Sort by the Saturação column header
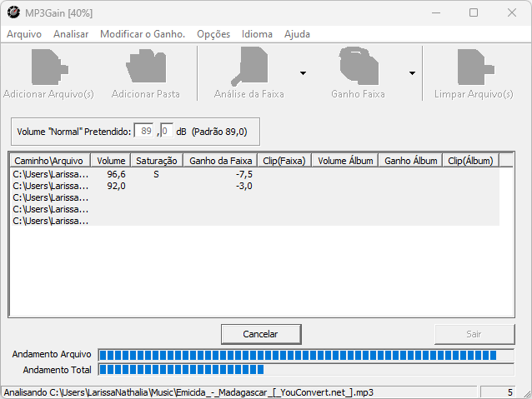The width and height of the screenshot is (532, 399). [x=157, y=160]
